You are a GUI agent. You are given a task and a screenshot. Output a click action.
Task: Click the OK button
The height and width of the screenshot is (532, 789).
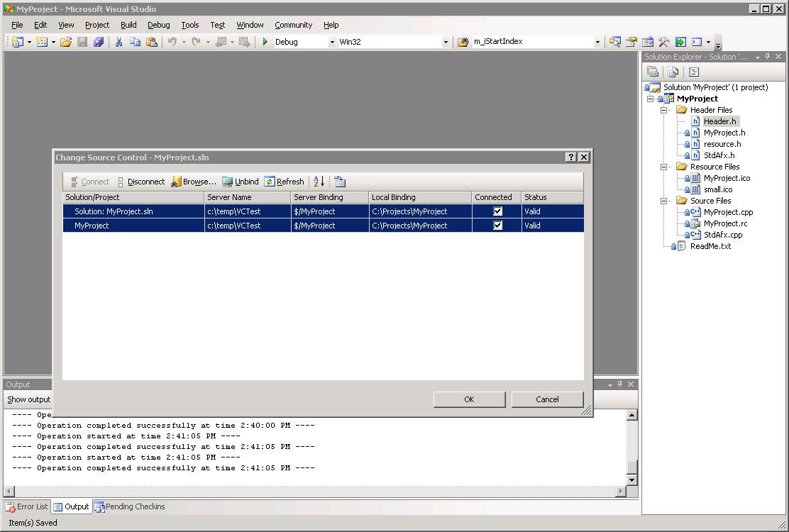coord(469,399)
